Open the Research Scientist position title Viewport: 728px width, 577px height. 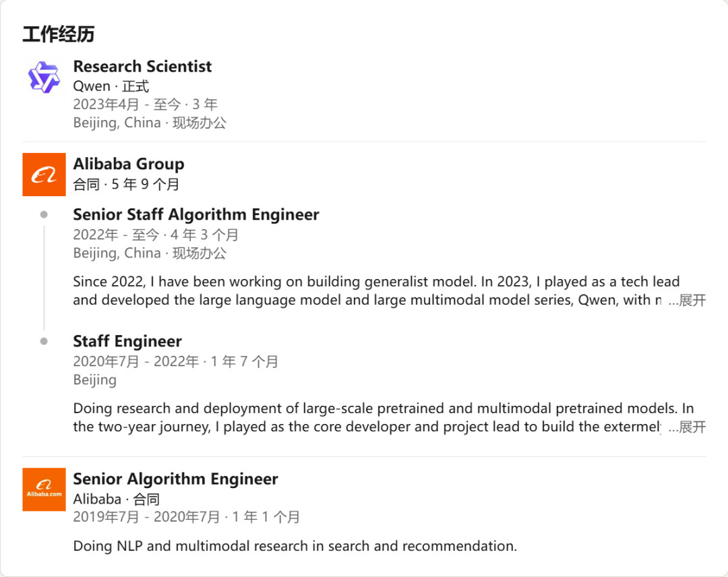coord(142,67)
